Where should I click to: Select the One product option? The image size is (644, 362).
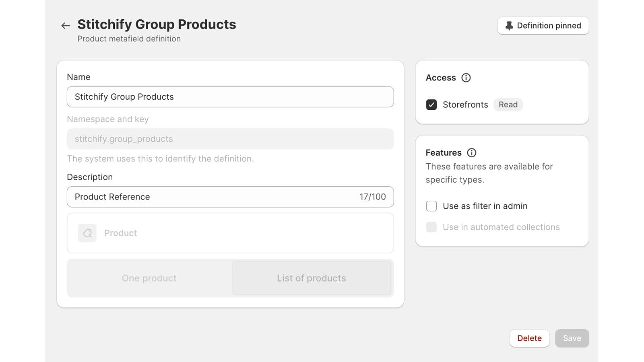tap(149, 278)
